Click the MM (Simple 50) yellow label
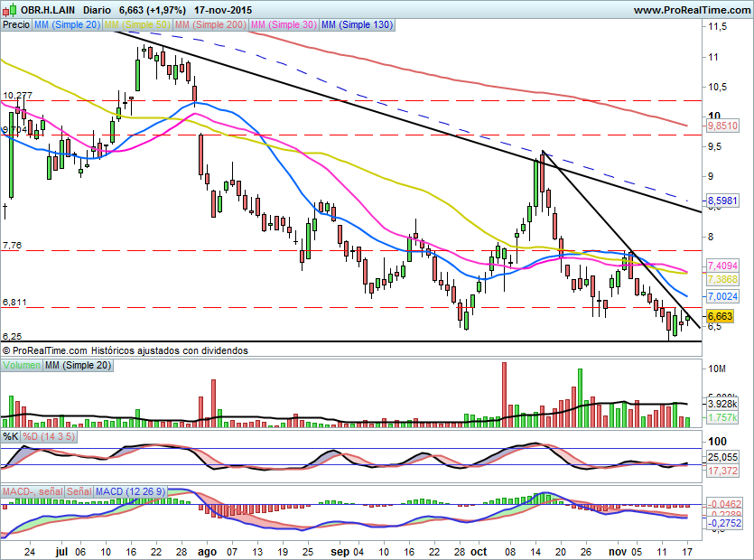Viewport: 754px width, 560px height. click(x=137, y=25)
